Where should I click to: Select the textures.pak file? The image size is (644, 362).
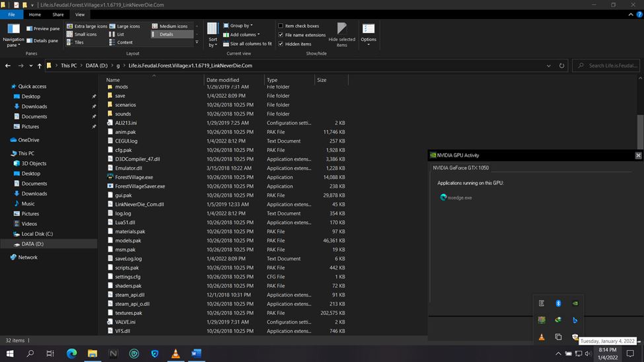129,312
